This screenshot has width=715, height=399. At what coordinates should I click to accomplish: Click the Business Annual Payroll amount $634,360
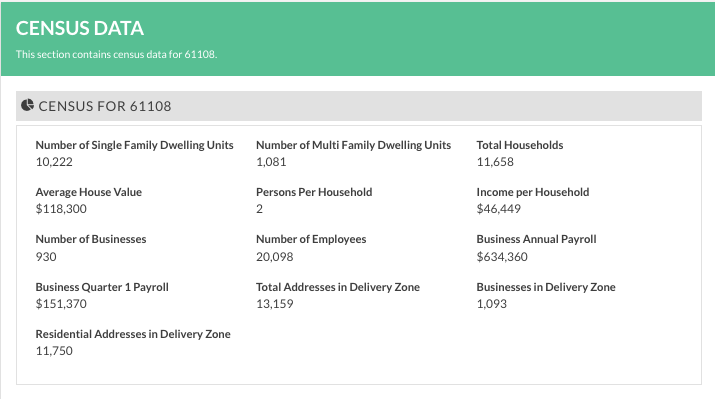coord(502,257)
